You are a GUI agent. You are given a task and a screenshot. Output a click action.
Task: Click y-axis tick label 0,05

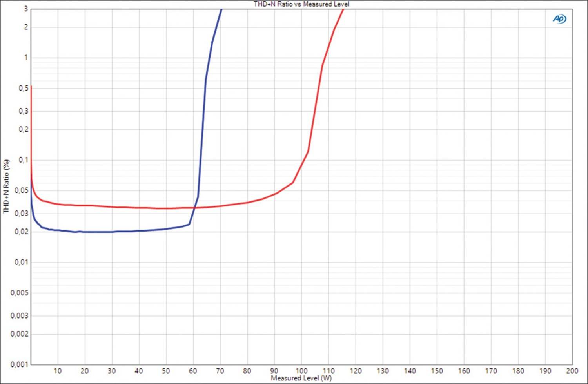tap(22, 190)
